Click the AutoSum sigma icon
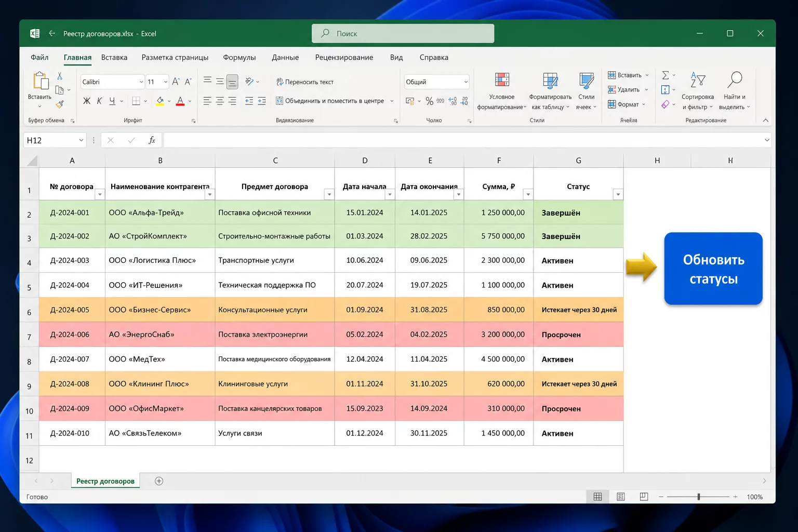798x532 pixels. coord(666,75)
